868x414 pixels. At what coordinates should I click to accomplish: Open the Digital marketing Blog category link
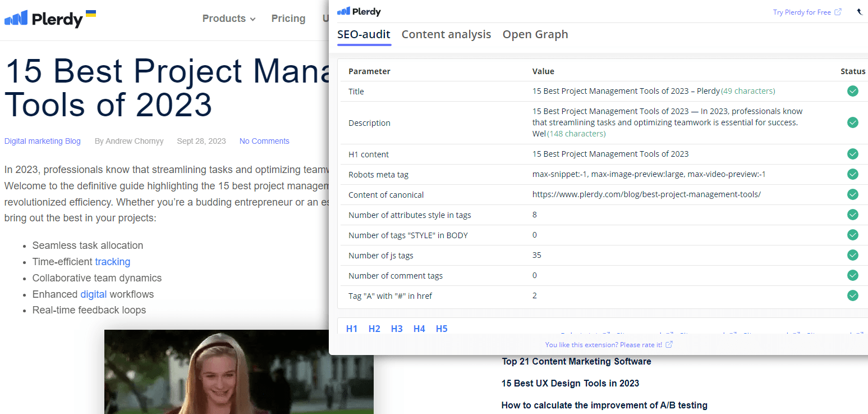43,141
